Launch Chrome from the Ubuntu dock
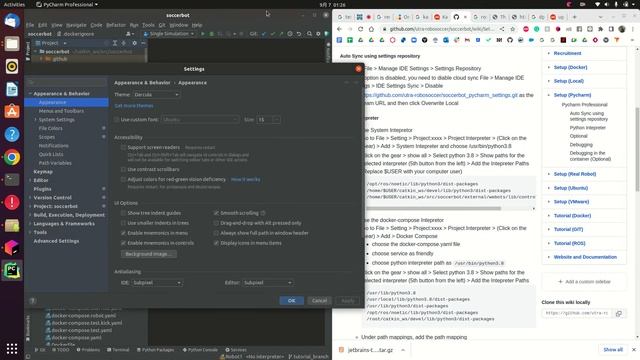 click(x=12, y=157)
